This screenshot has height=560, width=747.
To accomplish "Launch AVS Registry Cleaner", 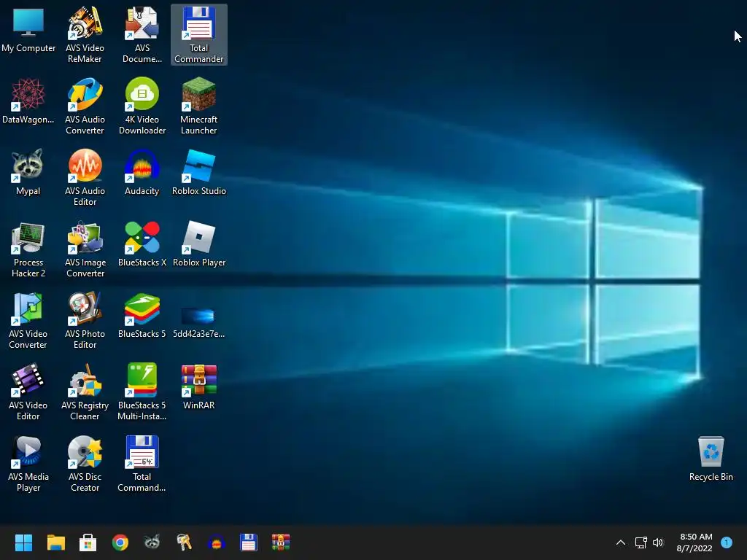I will (x=85, y=392).
